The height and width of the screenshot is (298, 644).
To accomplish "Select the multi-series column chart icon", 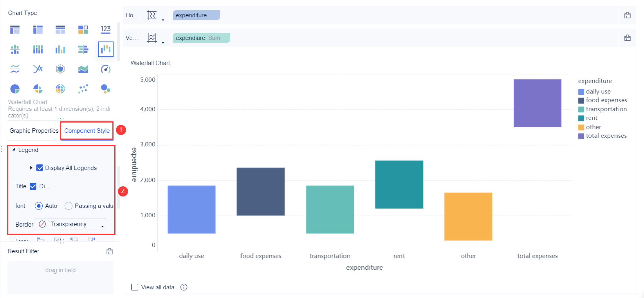I will pyautogui.click(x=60, y=49).
